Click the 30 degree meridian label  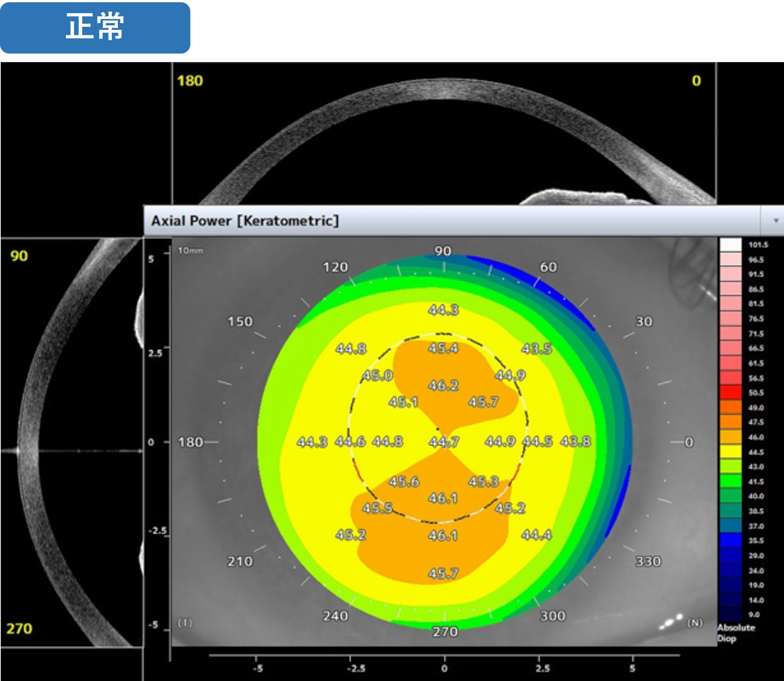(x=644, y=321)
